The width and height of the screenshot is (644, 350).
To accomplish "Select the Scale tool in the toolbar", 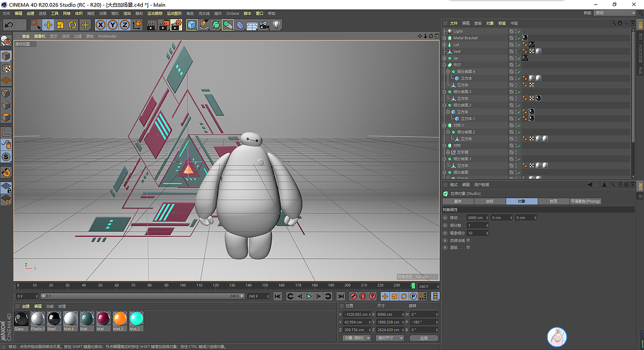I will pyautogui.click(x=60, y=25).
